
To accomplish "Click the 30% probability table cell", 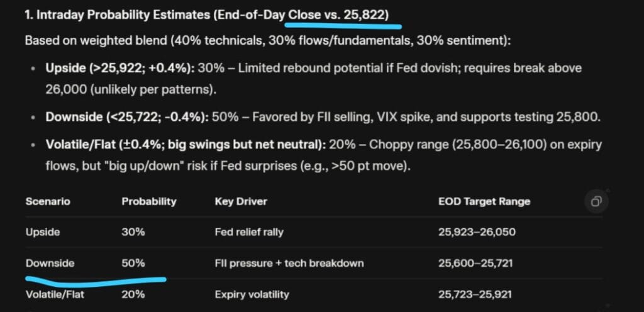I will (x=133, y=232).
